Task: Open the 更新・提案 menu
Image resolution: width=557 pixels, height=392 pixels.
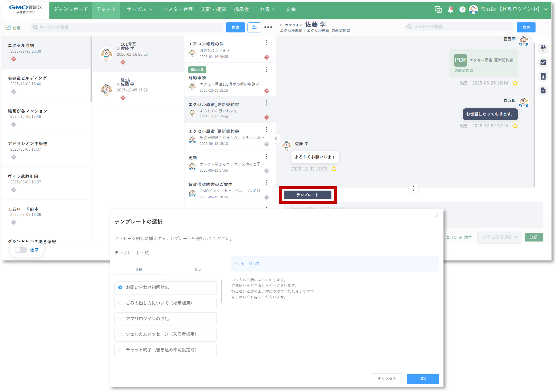Action: click(214, 9)
